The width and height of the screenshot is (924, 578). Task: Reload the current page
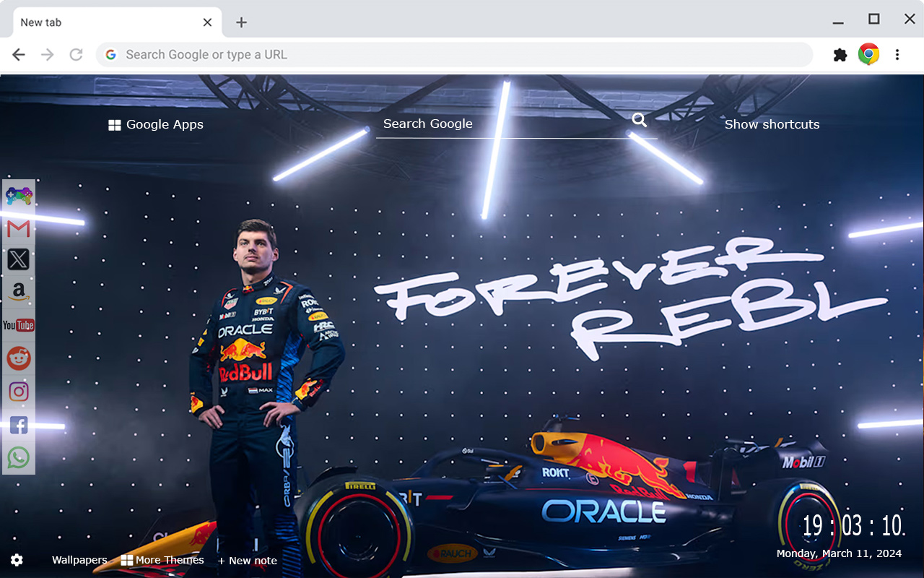(x=76, y=55)
